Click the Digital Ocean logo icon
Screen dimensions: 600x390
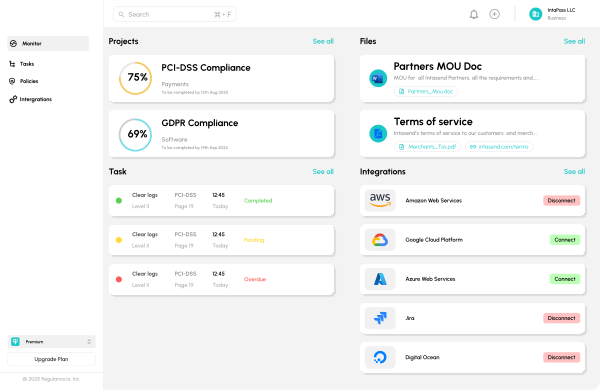tap(380, 357)
